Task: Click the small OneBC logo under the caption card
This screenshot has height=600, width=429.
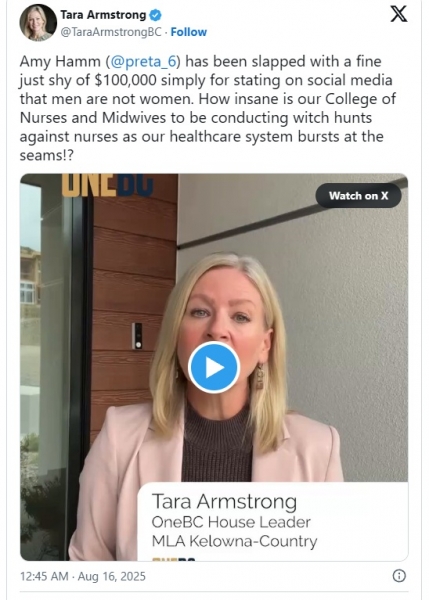Action: (174, 559)
